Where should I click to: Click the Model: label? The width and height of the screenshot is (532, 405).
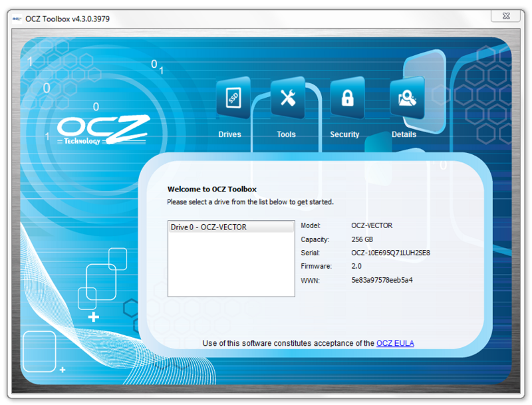[x=311, y=225]
